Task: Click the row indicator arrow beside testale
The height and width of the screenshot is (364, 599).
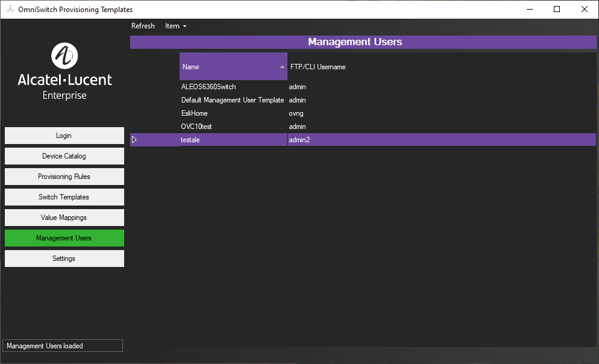Action: 134,140
